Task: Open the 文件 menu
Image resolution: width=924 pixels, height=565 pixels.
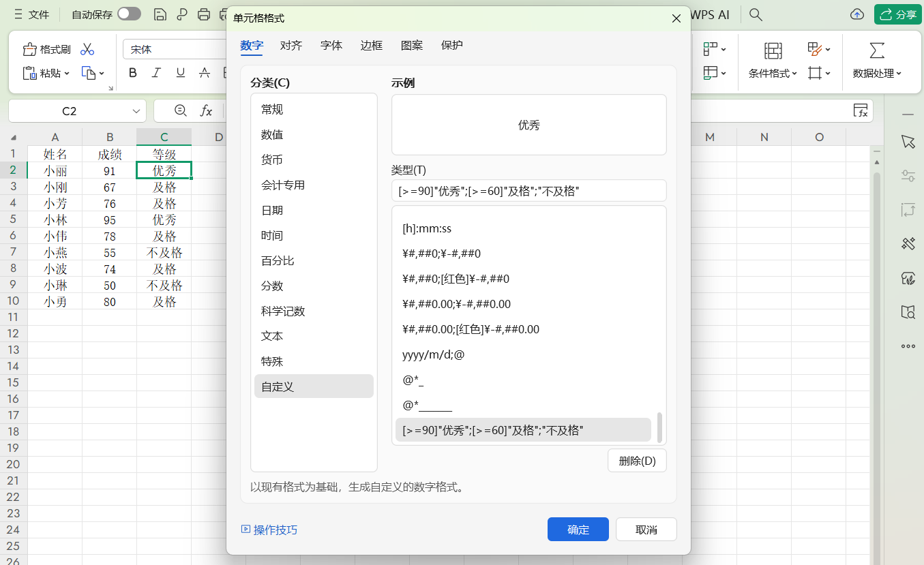Action: click(x=38, y=14)
